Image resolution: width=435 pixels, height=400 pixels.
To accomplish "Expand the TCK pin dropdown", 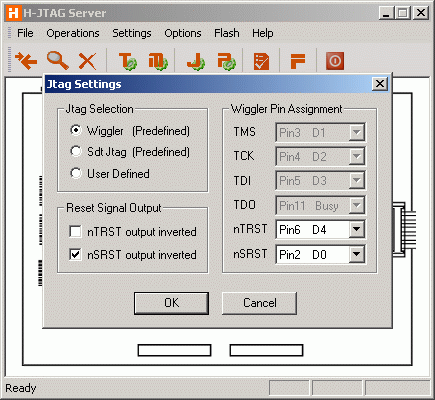I will (x=357, y=156).
